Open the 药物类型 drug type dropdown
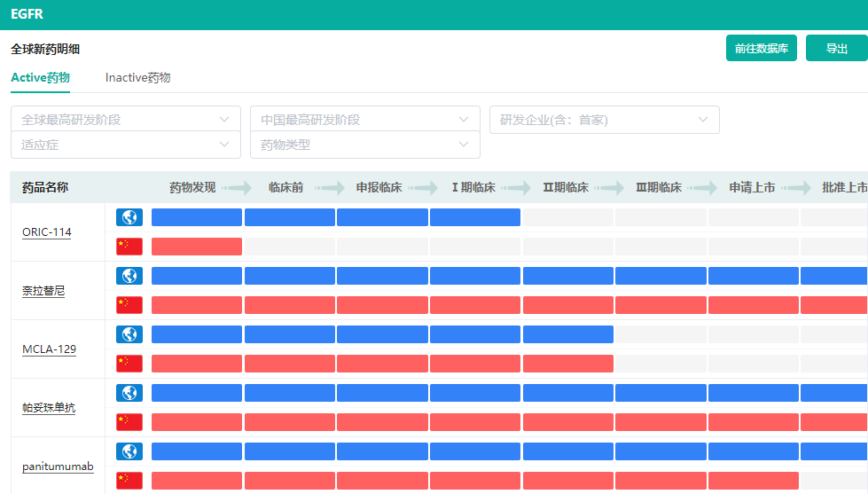The image size is (868, 494). tap(364, 145)
